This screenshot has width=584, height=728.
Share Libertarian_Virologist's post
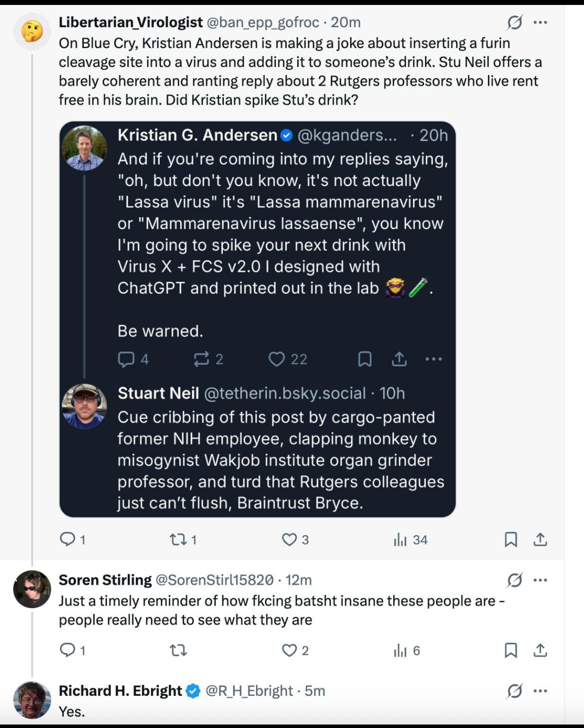pyautogui.click(x=540, y=539)
